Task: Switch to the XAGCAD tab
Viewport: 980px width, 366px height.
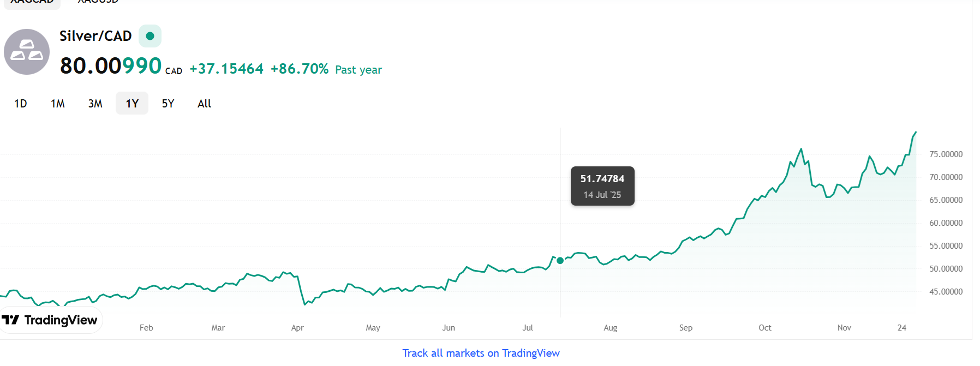Action: [x=32, y=2]
